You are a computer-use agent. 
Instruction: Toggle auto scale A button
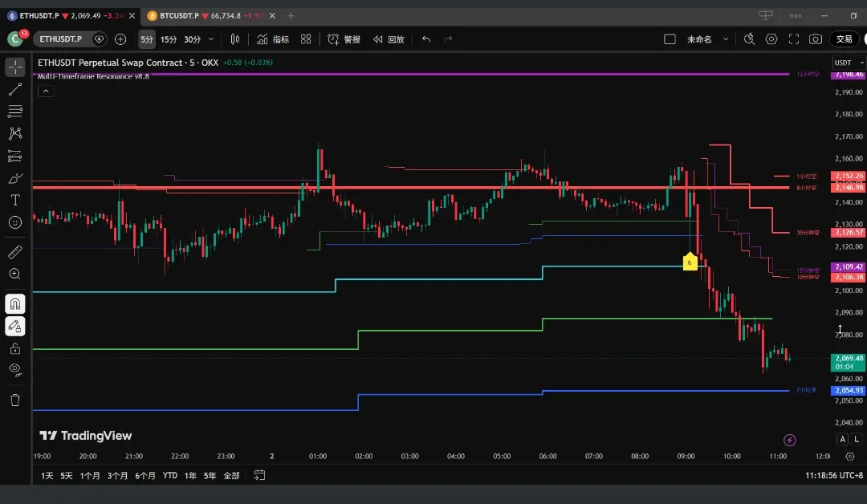[842, 439]
